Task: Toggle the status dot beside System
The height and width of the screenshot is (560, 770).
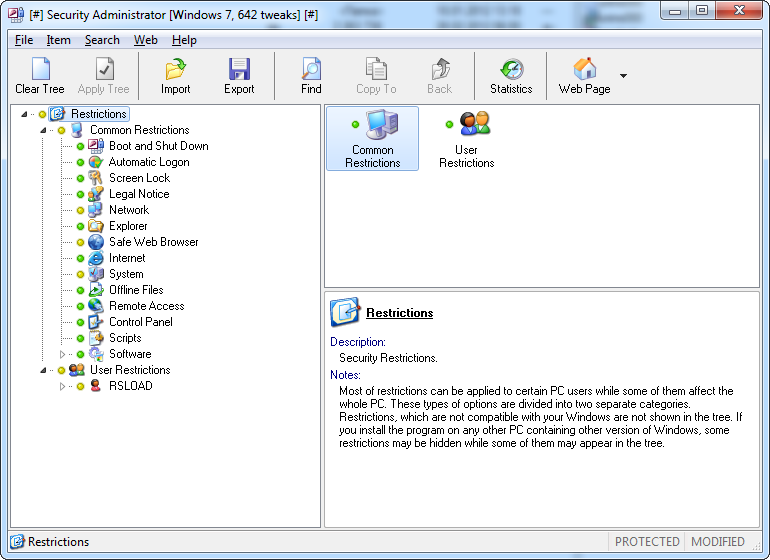Action: tap(81, 274)
